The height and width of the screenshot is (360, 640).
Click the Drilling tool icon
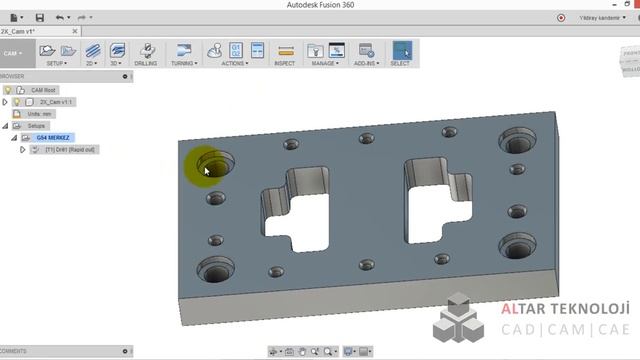147,50
